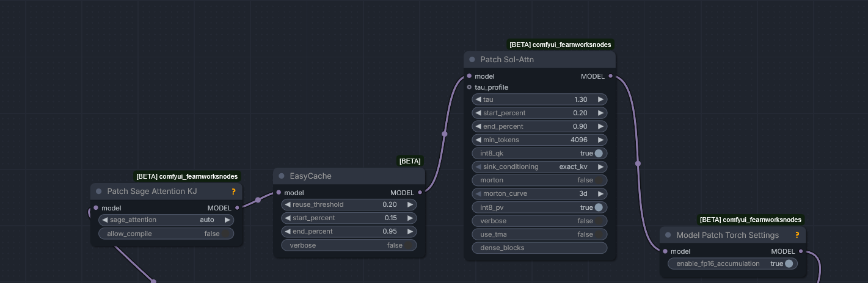The height and width of the screenshot is (283, 868).
Task: Decrease Sol-Attn start_percent with left arrow
Action: (x=479, y=113)
